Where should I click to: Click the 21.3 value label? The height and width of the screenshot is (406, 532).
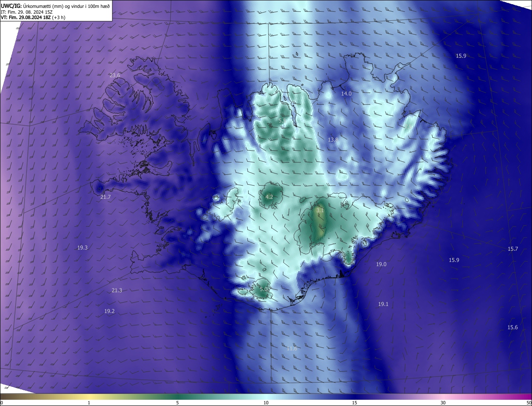point(117,290)
